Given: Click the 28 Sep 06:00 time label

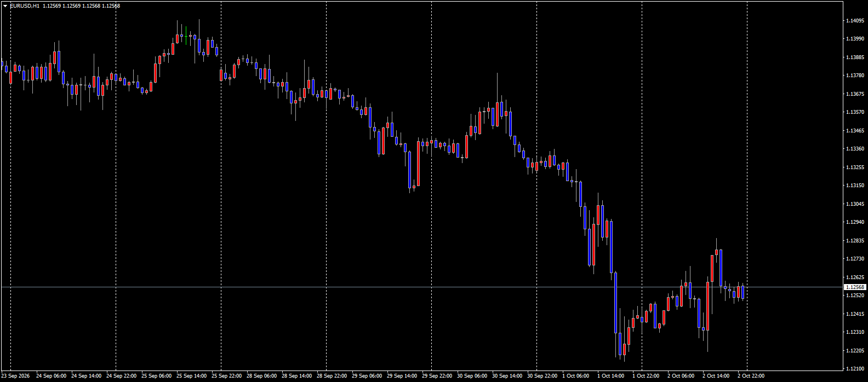Looking at the screenshot, I should click(x=261, y=376).
